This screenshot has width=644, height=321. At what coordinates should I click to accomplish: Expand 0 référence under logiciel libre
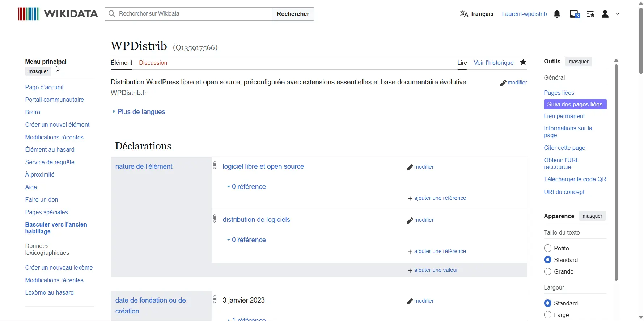[x=246, y=187]
